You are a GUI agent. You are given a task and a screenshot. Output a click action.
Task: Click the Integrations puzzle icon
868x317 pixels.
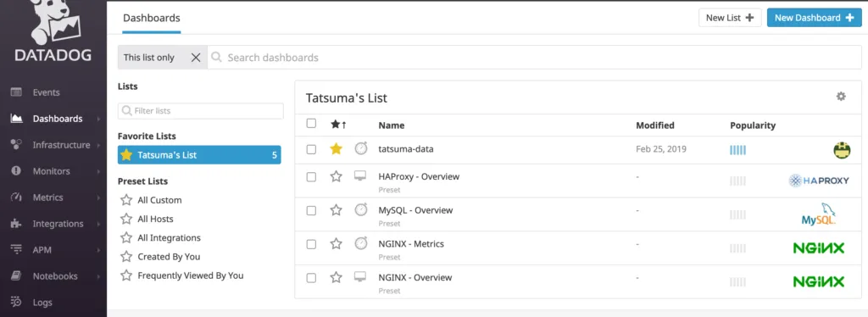coord(16,224)
